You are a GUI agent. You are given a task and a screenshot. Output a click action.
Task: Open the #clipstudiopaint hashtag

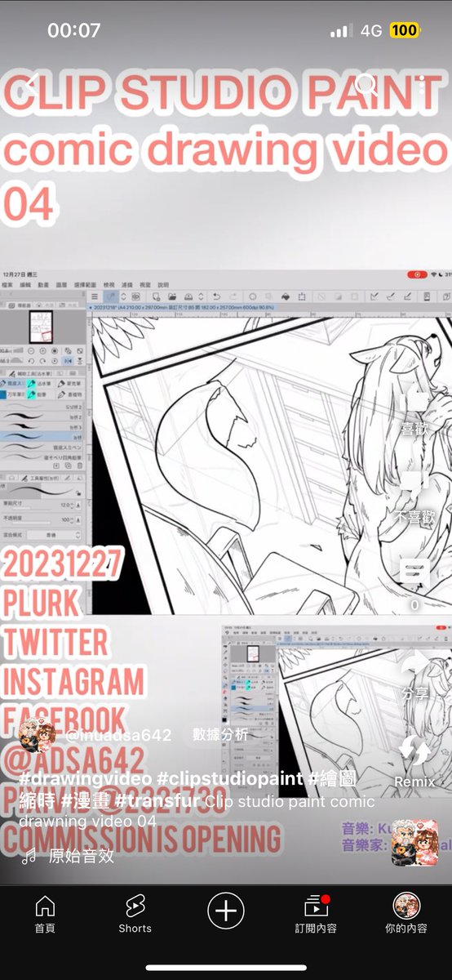tap(228, 779)
